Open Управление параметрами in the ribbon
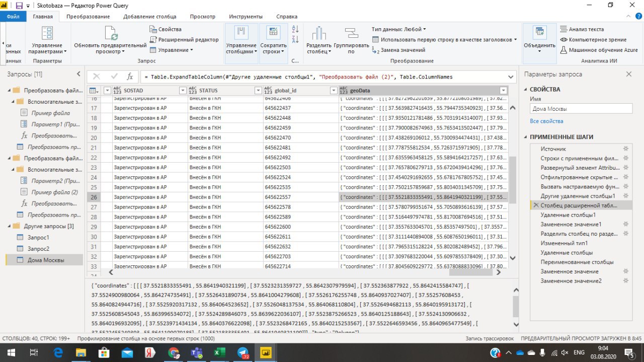 click(47, 41)
